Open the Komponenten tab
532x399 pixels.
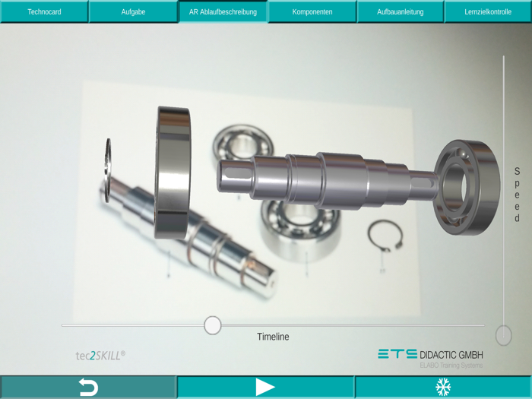pos(312,11)
